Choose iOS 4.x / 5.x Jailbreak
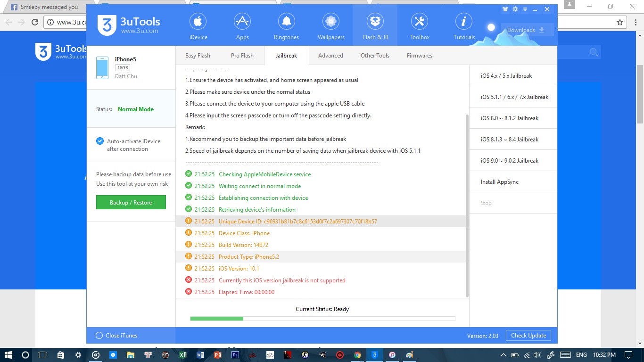644x362 pixels. tap(513, 76)
